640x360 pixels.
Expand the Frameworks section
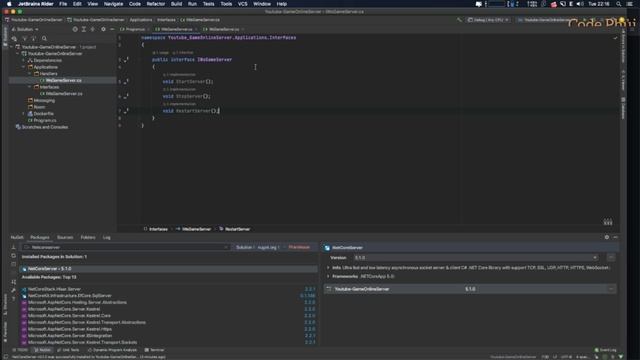[x=328, y=276]
